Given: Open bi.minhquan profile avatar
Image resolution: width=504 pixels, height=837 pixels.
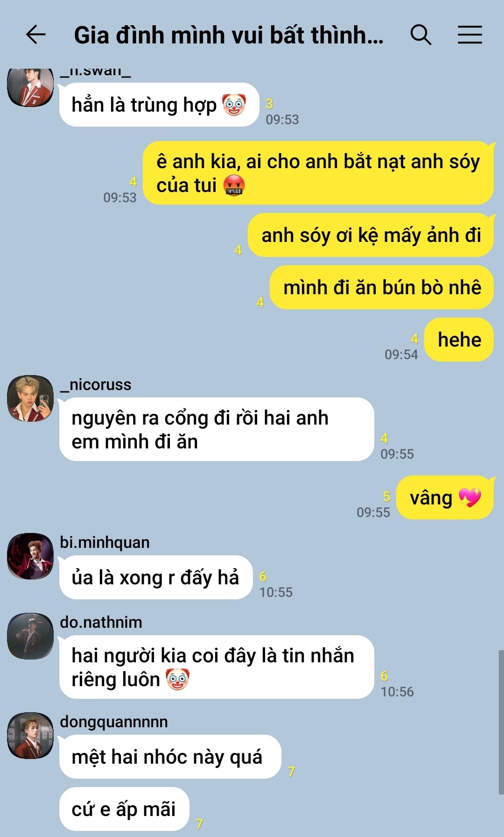Looking at the screenshot, I should pyautogui.click(x=30, y=556).
